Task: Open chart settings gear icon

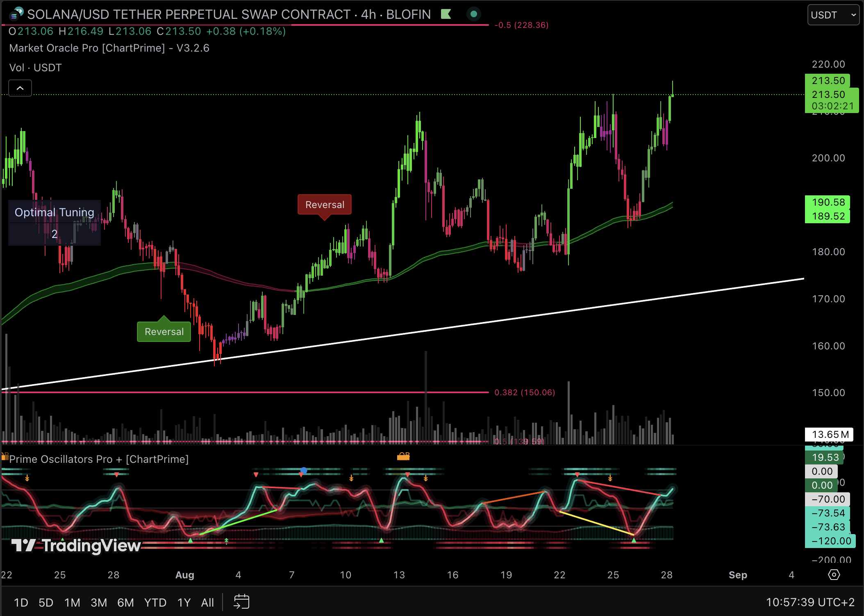Action: click(834, 575)
